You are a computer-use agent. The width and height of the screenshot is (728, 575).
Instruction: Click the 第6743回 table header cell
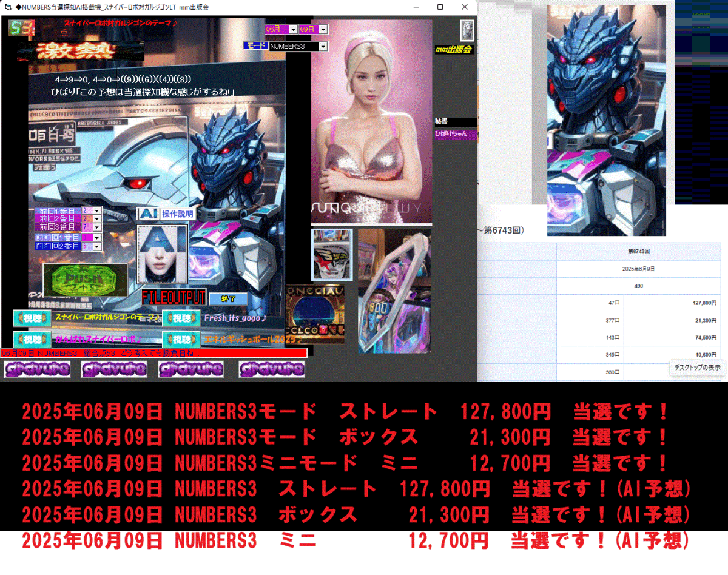(639, 251)
